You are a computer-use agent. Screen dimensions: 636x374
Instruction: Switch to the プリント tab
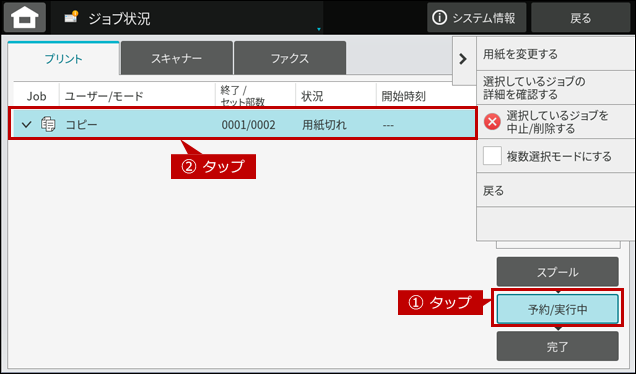click(64, 58)
